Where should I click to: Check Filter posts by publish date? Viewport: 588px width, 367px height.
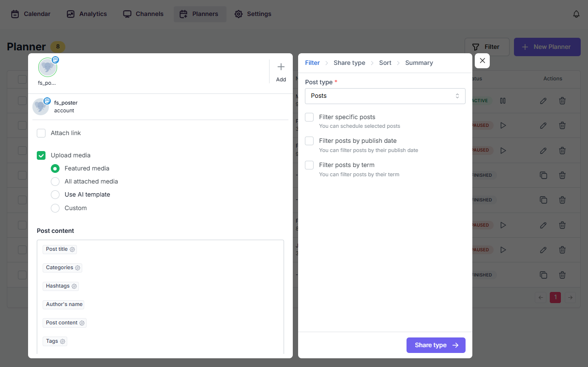309,141
